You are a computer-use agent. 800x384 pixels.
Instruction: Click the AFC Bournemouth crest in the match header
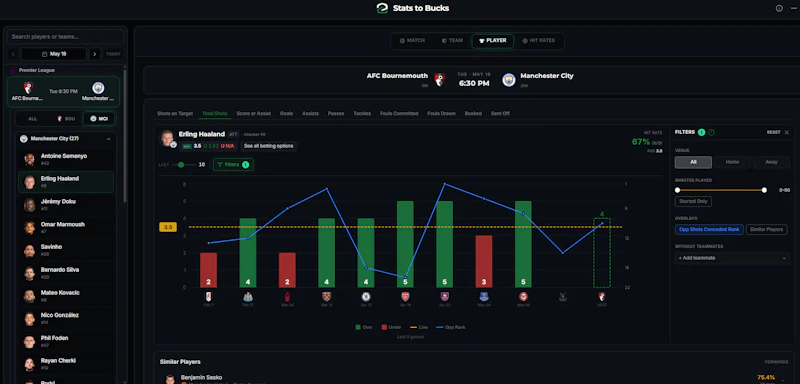coord(439,80)
